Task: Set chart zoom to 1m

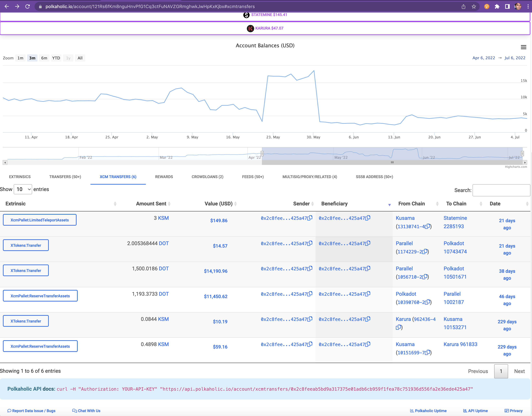Action: 21,58
